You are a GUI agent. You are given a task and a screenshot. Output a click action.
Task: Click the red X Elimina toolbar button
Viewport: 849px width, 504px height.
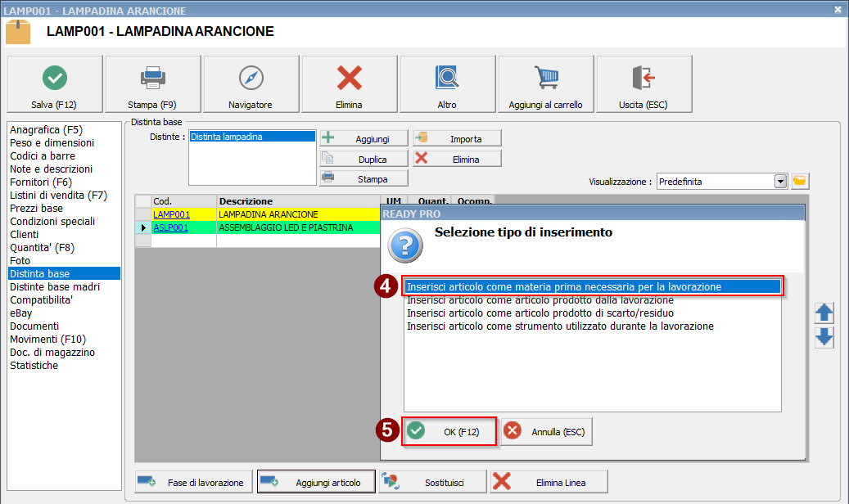(x=349, y=84)
